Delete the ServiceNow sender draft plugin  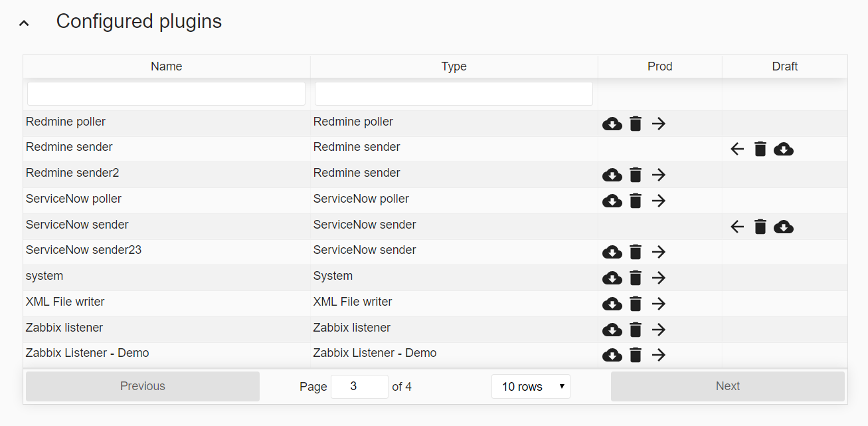760,227
